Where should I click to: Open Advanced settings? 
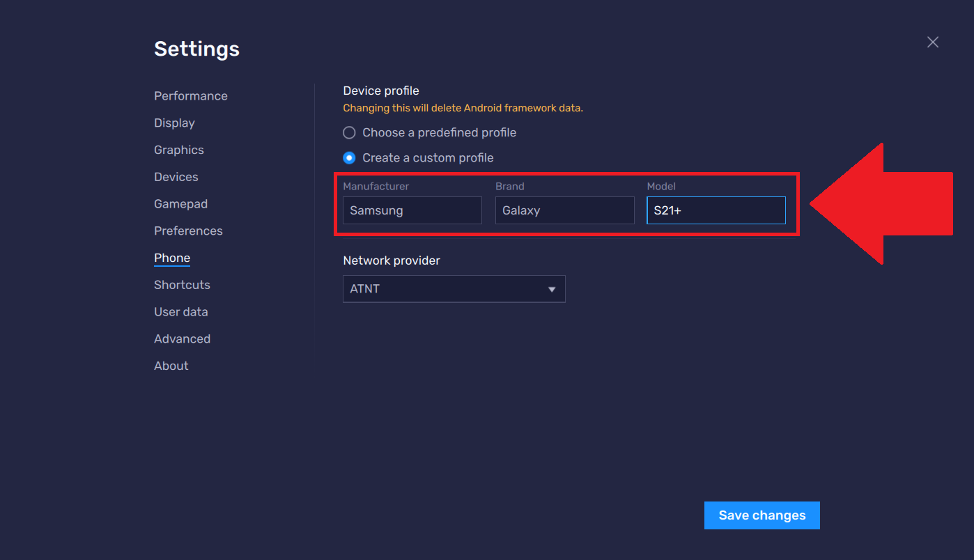click(182, 339)
